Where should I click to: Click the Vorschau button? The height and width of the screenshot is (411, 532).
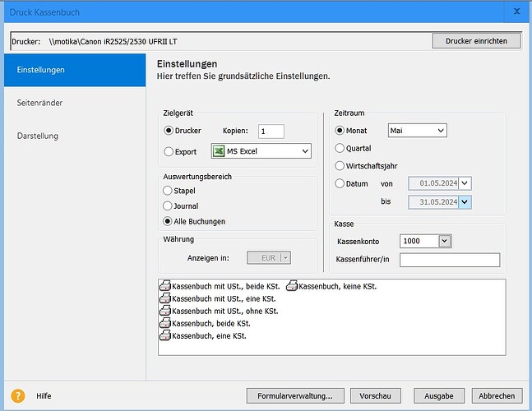pyautogui.click(x=375, y=395)
